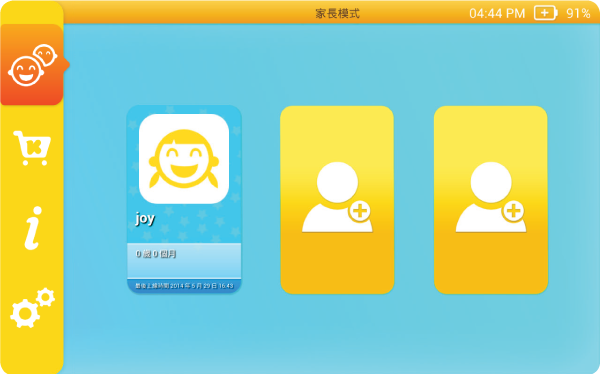
Task: Open the child profiles section in sidebar
Action: [32, 65]
